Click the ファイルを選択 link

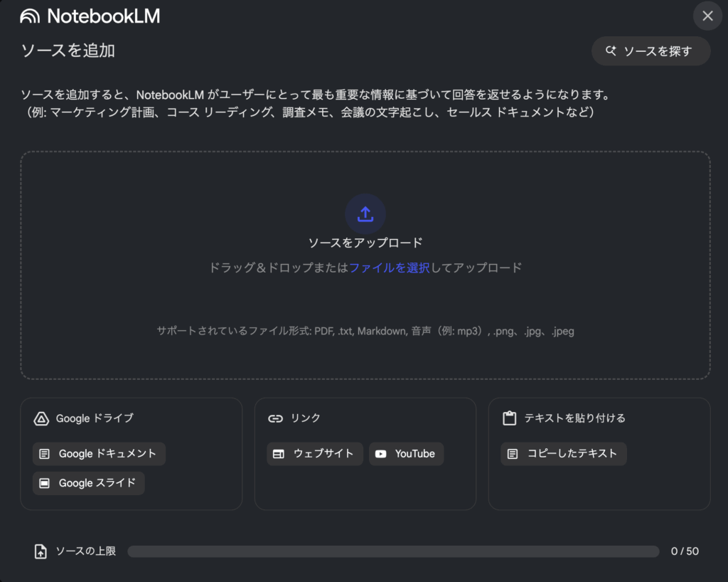click(390, 268)
